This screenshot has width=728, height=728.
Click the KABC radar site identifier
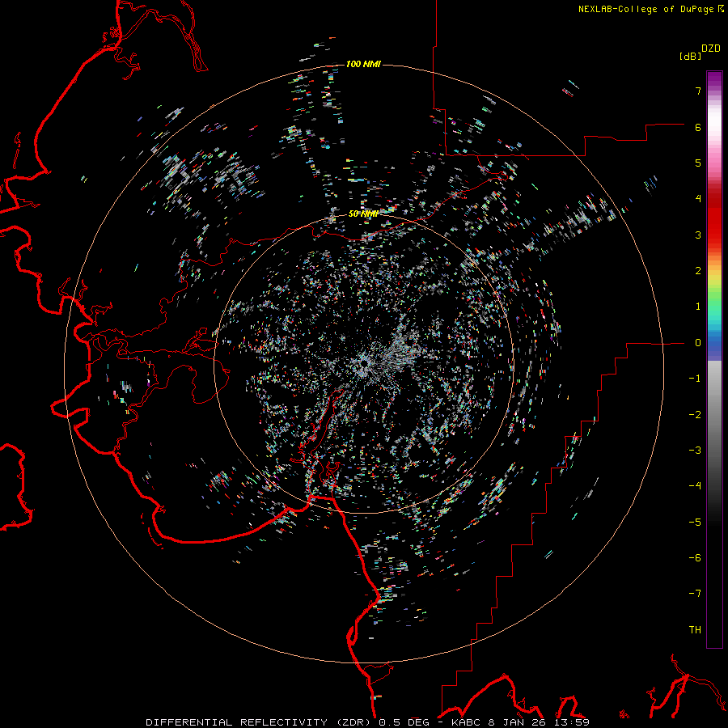[466, 722]
